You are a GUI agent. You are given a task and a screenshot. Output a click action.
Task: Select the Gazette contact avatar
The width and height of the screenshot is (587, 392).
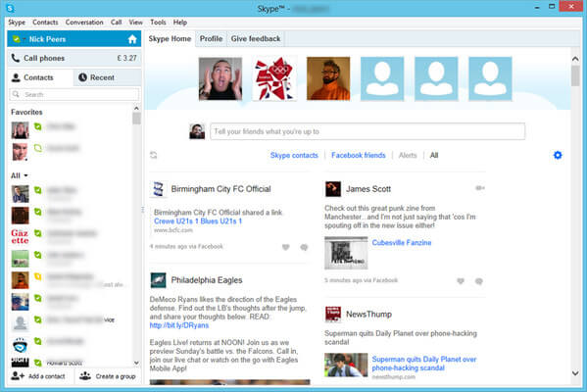point(20,236)
